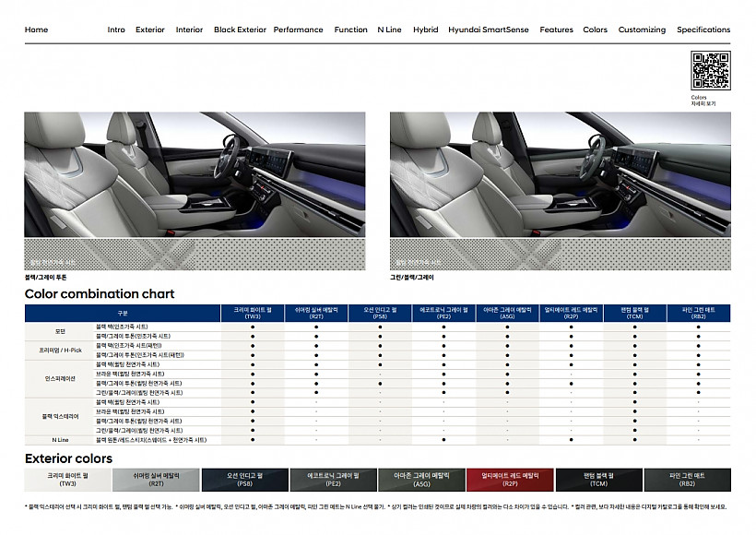Click the N Line row dot under R2P

pyautogui.click(x=571, y=440)
